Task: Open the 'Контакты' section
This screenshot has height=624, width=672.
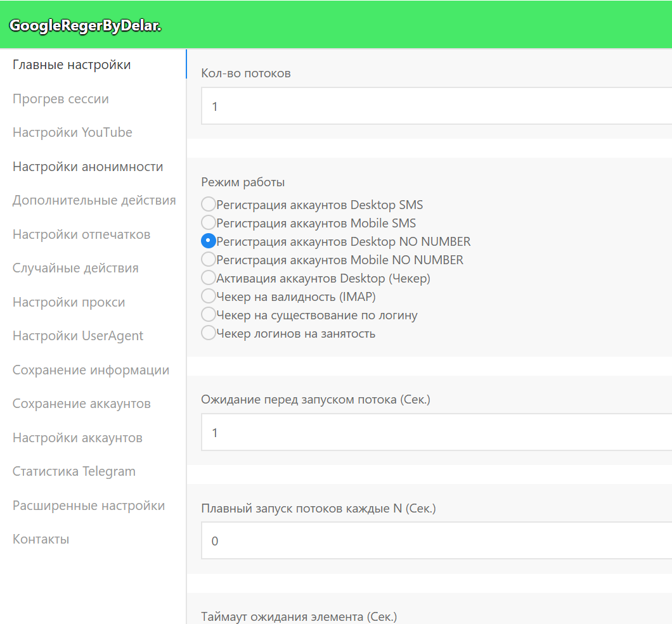Action: coord(41,539)
